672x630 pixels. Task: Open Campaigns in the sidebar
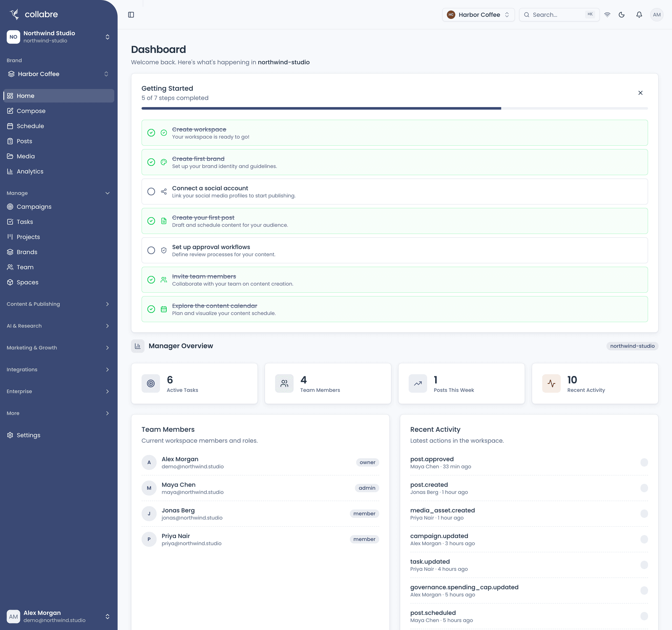click(x=59, y=207)
